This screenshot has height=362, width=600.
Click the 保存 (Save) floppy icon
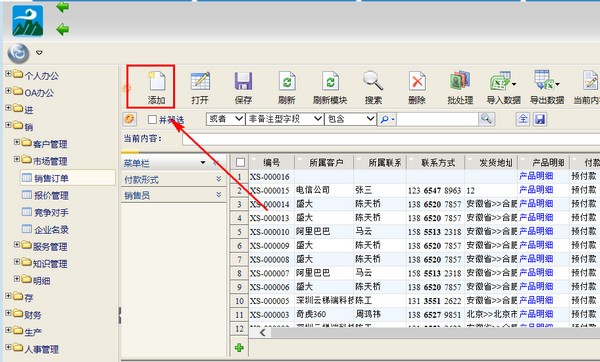pyautogui.click(x=243, y=81)
